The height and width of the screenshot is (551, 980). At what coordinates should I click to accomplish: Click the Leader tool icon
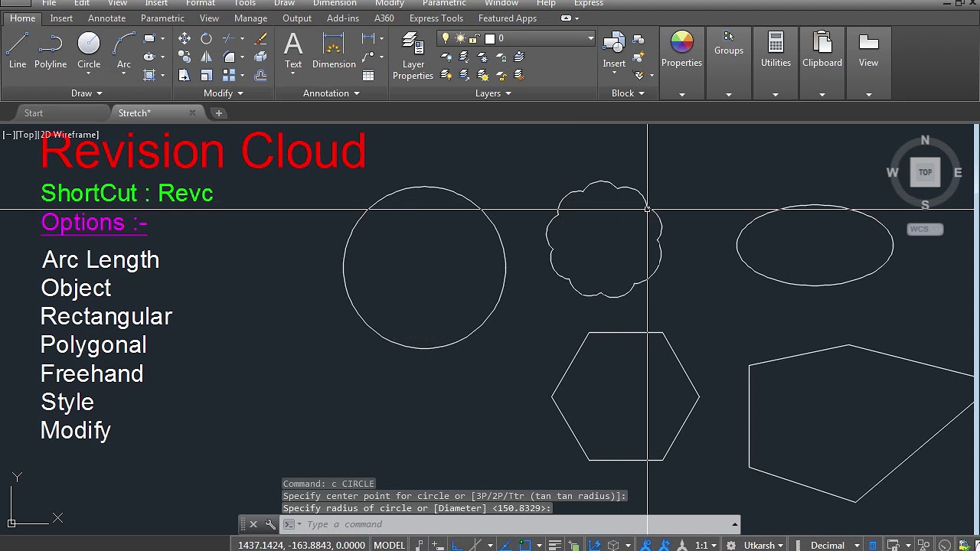[x=368, y=57]
